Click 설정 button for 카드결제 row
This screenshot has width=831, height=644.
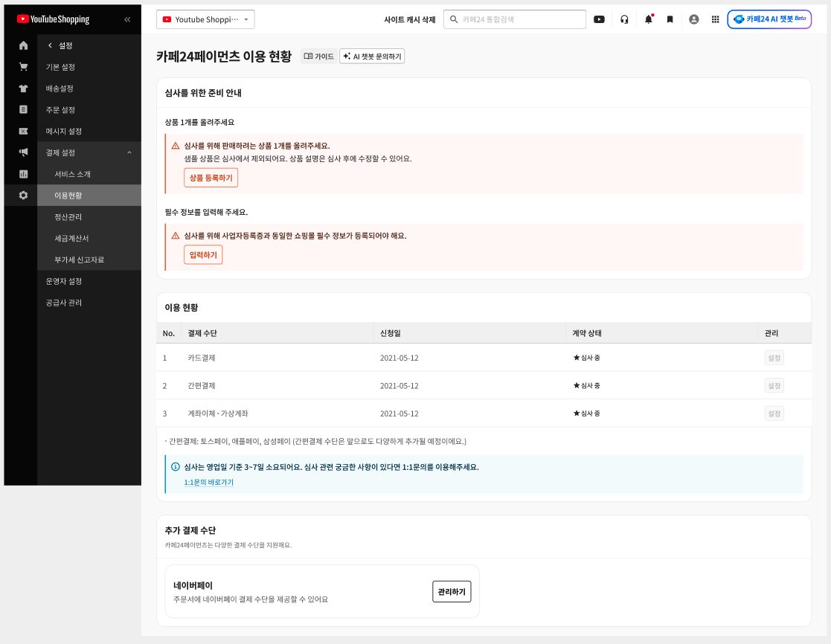point(774,358)
